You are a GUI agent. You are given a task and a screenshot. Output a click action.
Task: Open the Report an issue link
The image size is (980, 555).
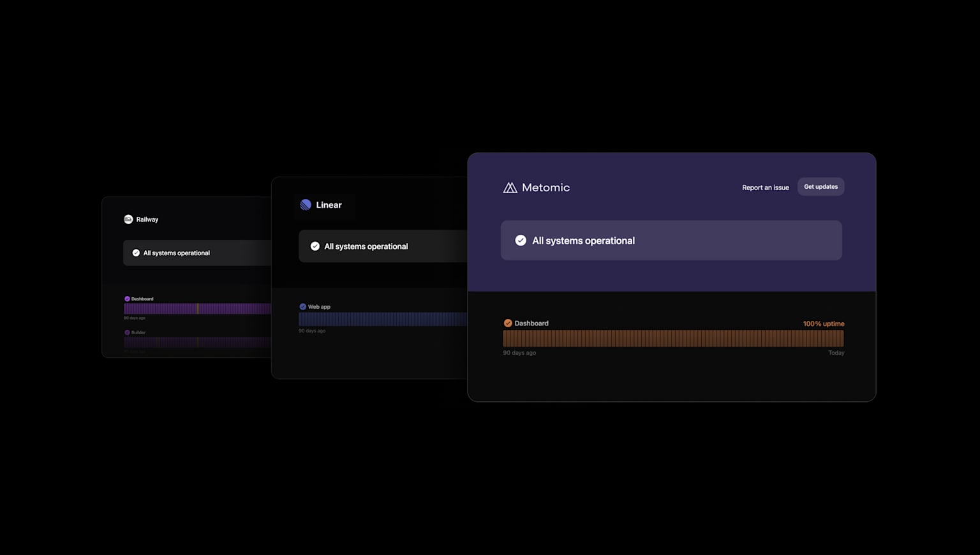pyautogui.click(x=766, y=188)
